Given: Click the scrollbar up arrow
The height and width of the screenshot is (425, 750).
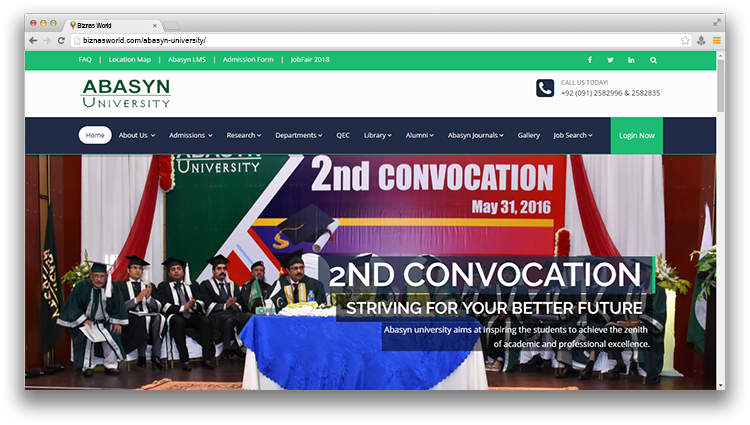Looking at the screenshot, I should pyautogui.click(x=720, y=55).
